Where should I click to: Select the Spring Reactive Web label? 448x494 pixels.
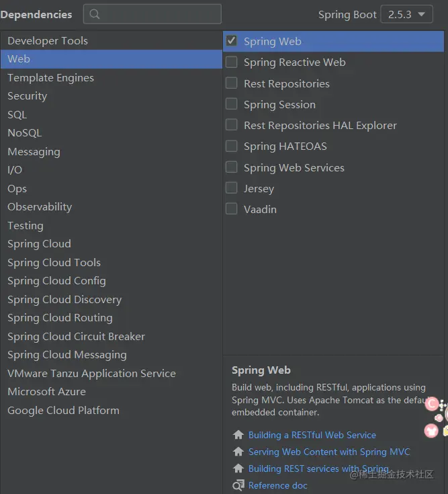[295, 63]
